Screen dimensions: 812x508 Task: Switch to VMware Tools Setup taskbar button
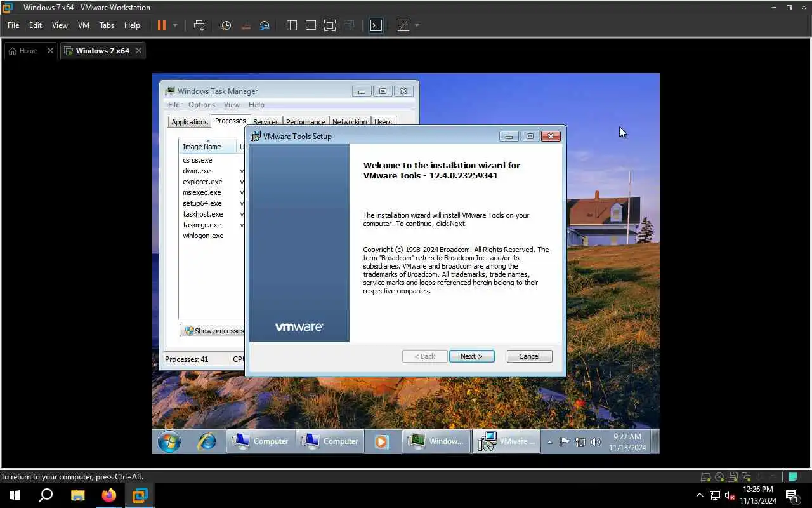point(506,441)
